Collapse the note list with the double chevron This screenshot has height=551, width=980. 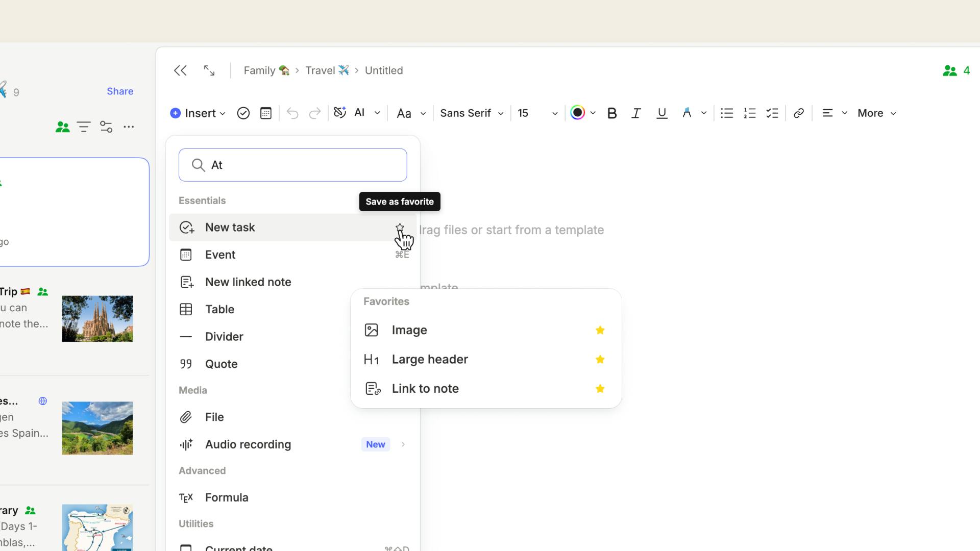tap(180, 70)
